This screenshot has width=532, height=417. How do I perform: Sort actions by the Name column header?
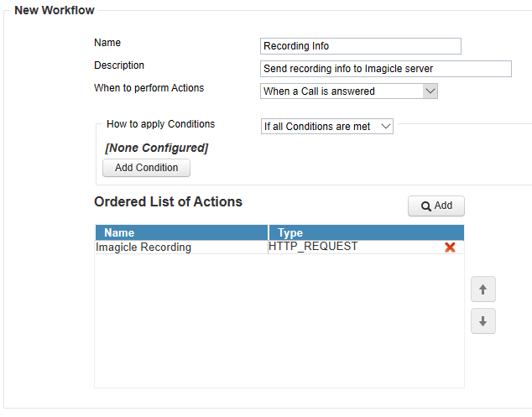[x=181, y=232]
